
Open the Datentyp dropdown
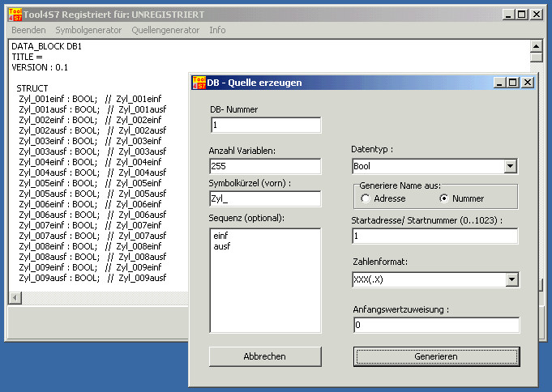510,166
